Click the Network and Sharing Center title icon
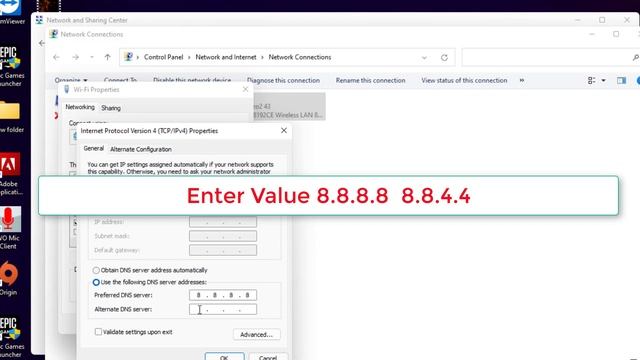640x360 pixels. click(39, 20)
